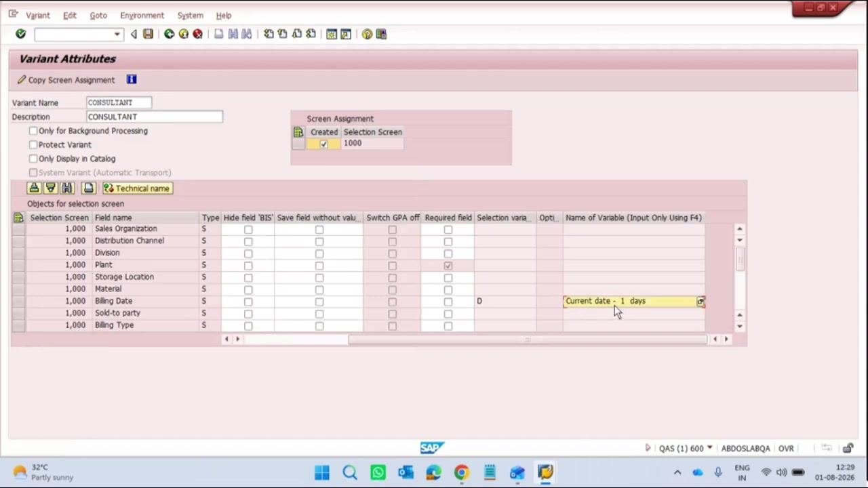Click the Find in table binoculars icon
Viewport: 868px width, 488px height.
[x=66, y=188]
